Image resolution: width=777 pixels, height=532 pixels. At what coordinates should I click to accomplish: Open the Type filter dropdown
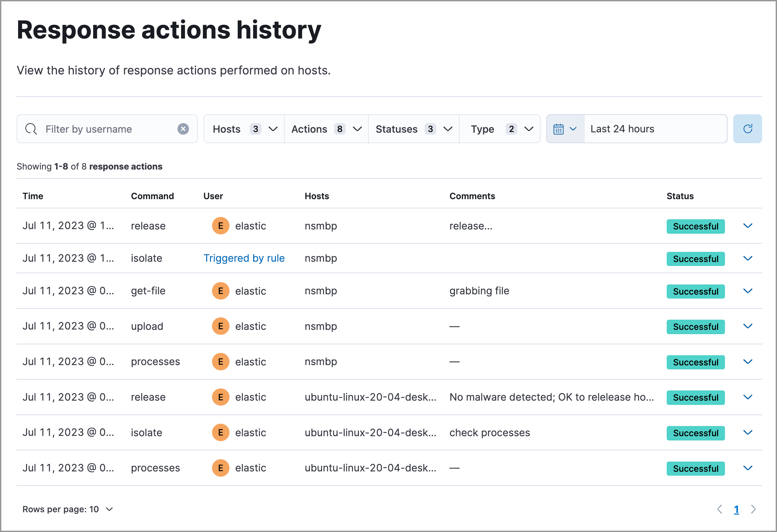point(500,129)
